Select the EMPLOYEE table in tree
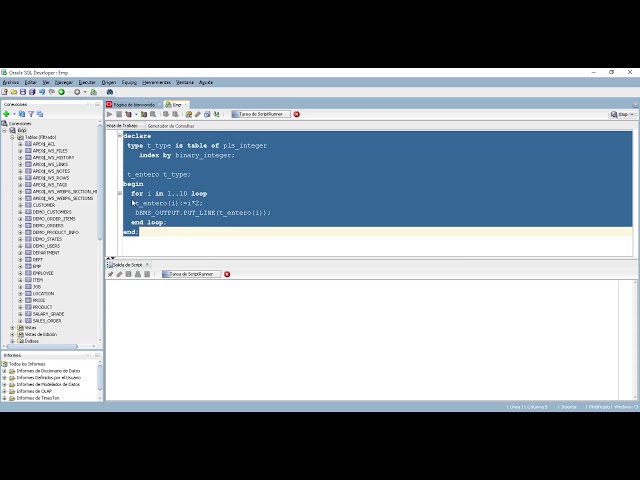This screenshot has width=640, height=480. click(x=43, y=273)
